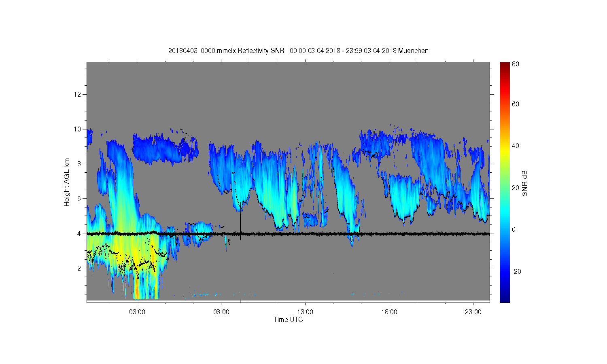Click the colorbar value 20
The height and width of the screenshot is (364, 607).
click(516, 188)
